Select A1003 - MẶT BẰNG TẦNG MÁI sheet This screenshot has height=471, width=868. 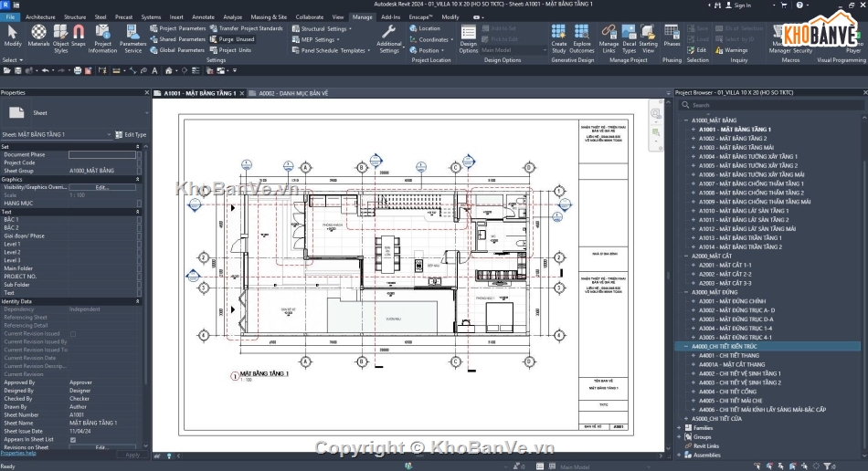tap(736, 148)
